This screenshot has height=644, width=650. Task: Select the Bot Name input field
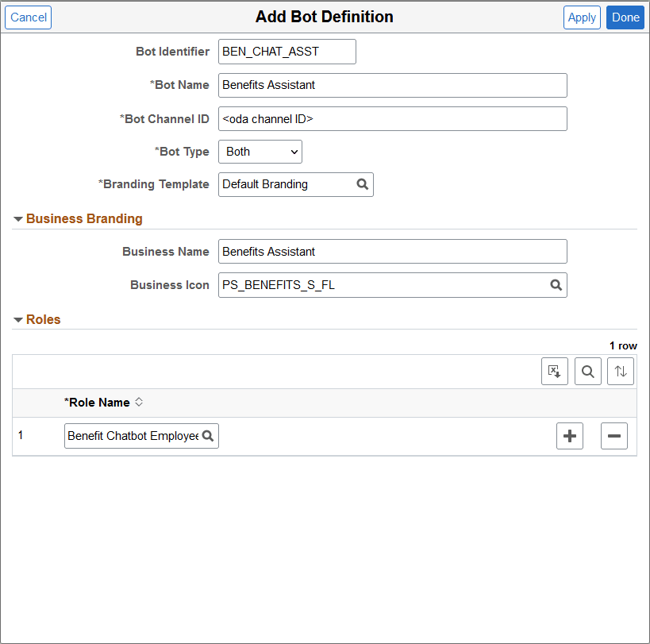coord(392,85)
